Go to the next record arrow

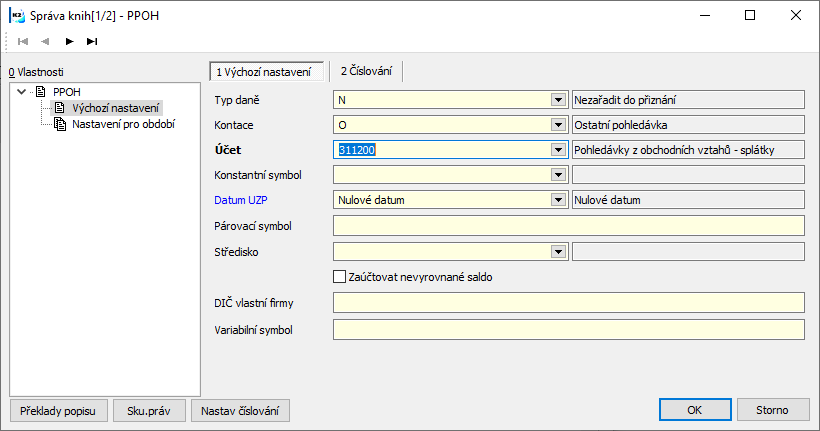(69, 41)
